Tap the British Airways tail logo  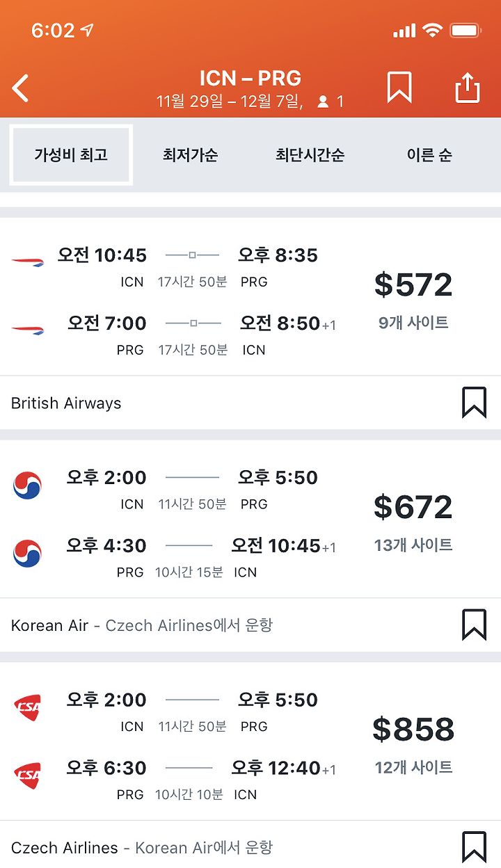[x=28, y=262]
